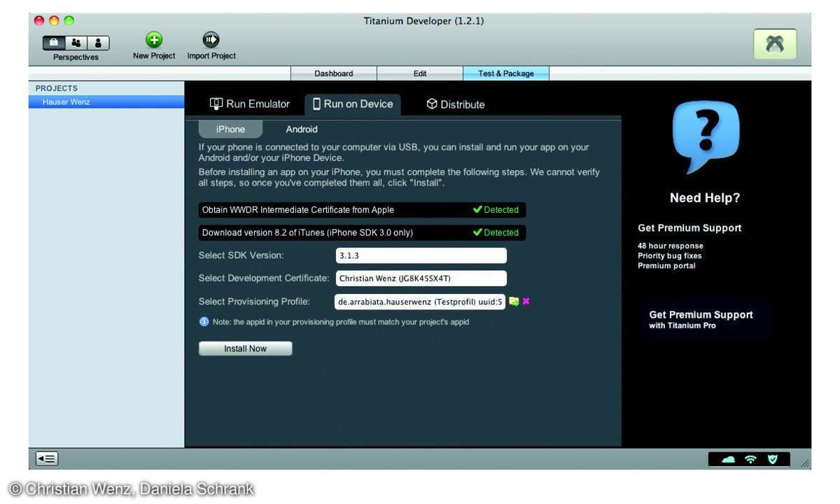
Task: Remove the provisioning profile with the pink X
Action: point(526,302)
